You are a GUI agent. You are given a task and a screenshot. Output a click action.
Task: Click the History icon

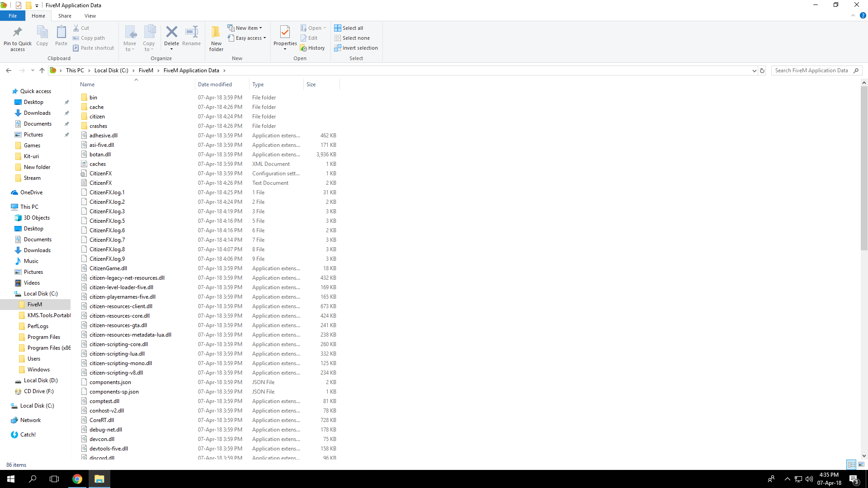pos(303,48)
